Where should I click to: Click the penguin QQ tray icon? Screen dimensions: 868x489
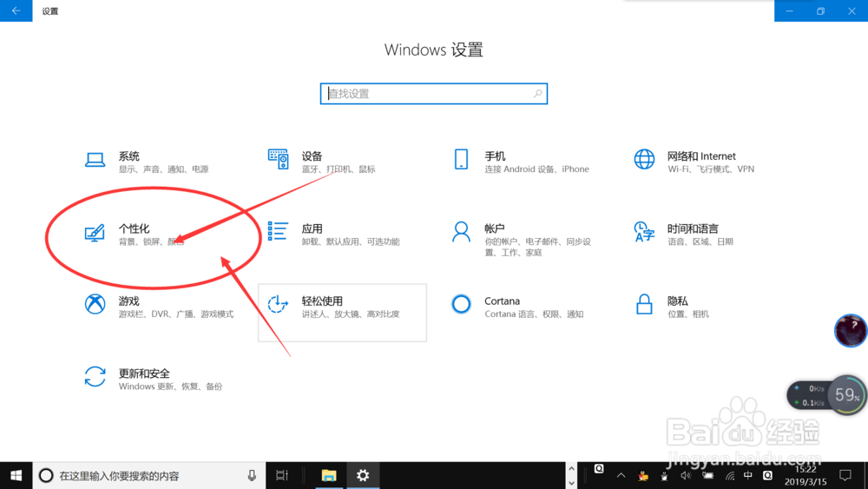[x=664, y=475]
